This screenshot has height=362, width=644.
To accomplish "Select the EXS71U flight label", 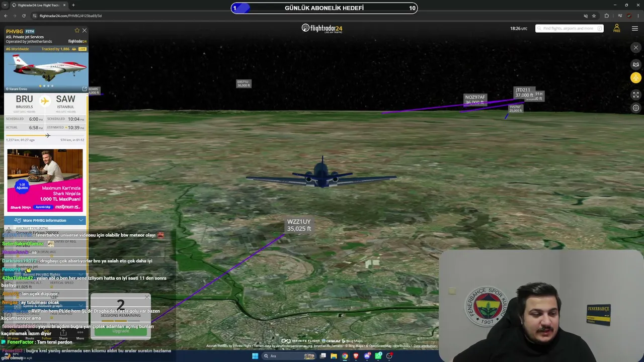I will 244,83.
